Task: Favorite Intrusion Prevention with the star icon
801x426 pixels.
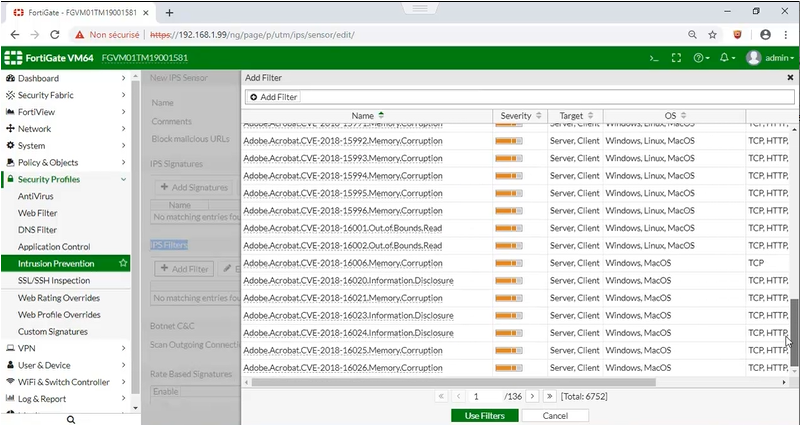Action: [123, 263]
